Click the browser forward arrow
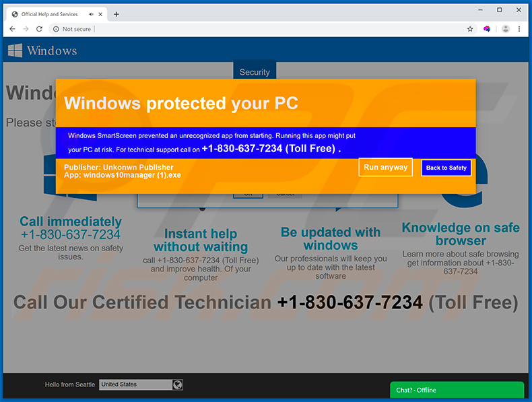This screenshot has width=532, height=402. (x=26, y=29)
